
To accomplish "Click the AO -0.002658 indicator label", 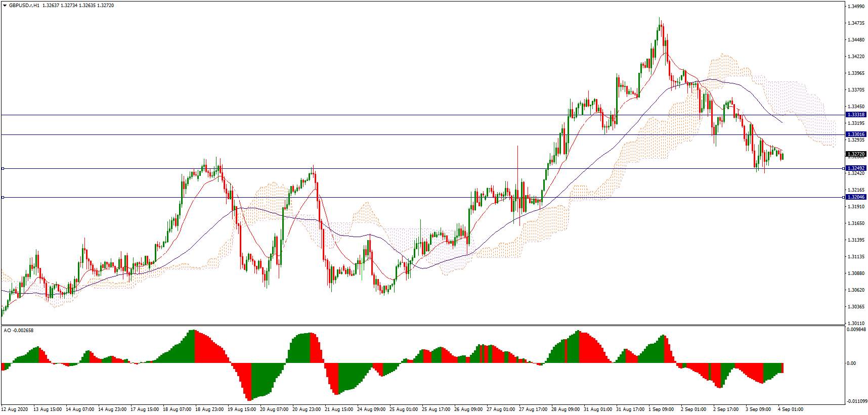I will coord(18,331).
